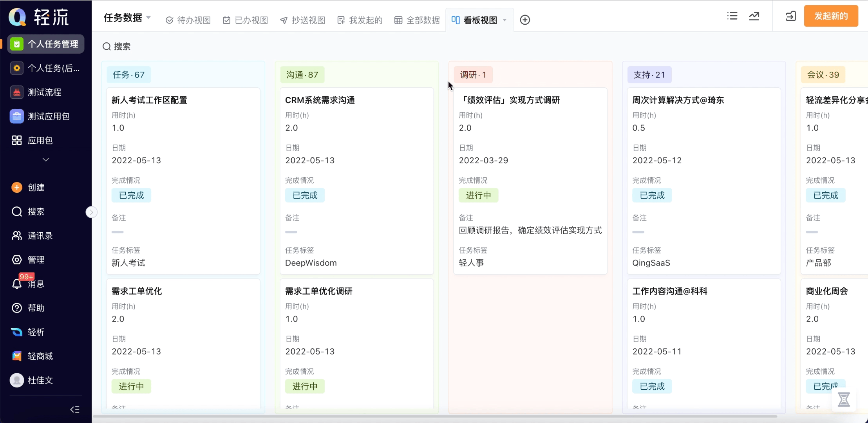Open 个人任务管理 app icon
Image resolution: width=868 pixels, height=423 pixels.
click(17, 44)
